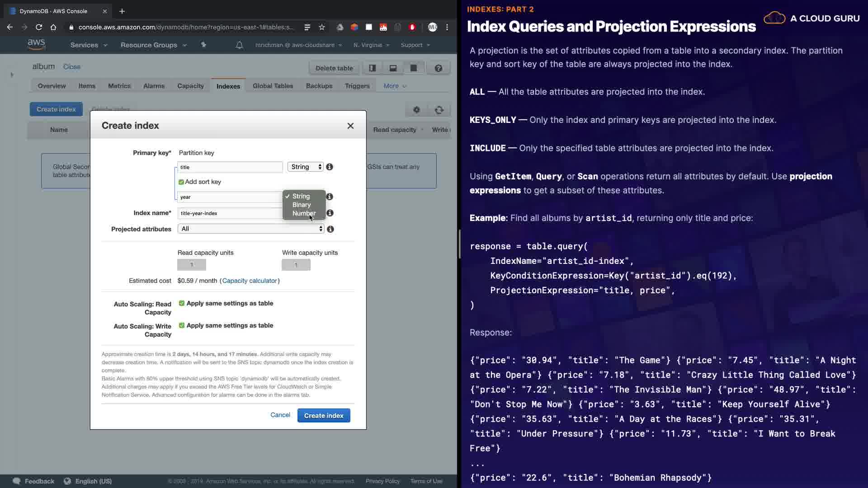Open the AWS notifications bell

tap(239, 45)
